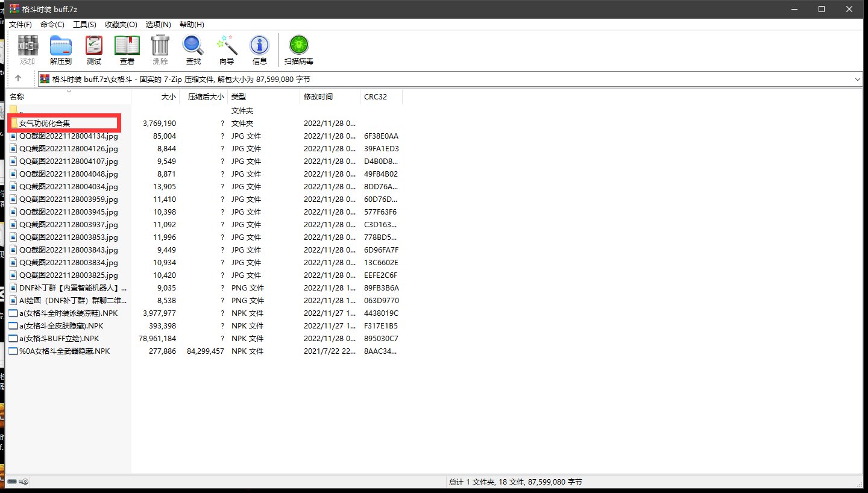Select the 女气功优化合集 folder

[45, 124]
